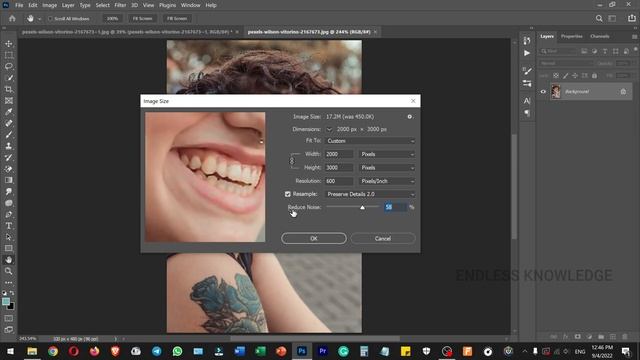Select the Pen tool
This screenshot has width=640, height=360.
coord(9,214)
